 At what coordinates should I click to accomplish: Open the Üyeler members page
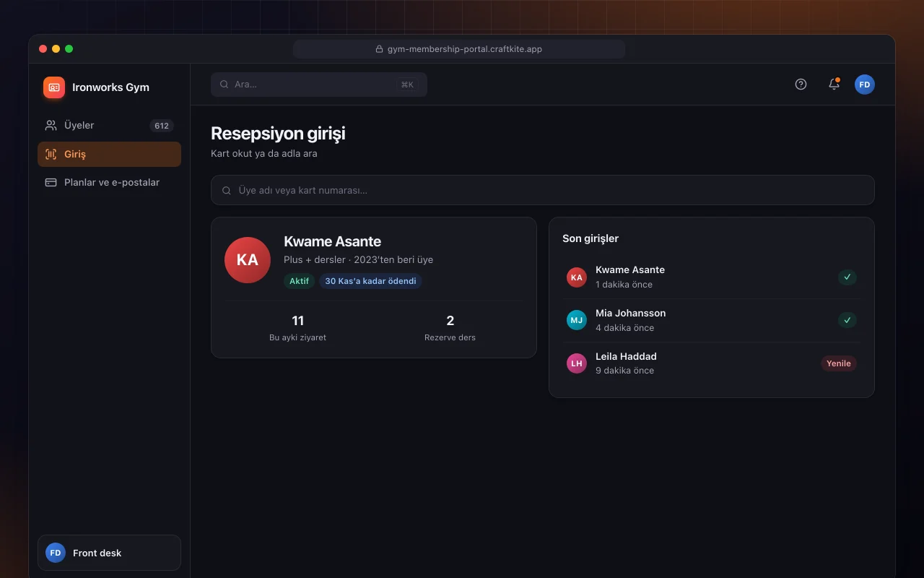tap(109, 126)
